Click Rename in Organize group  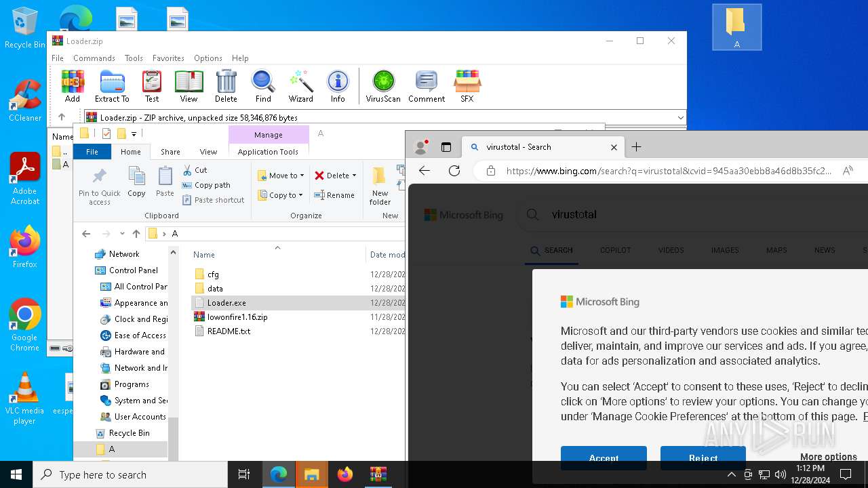[334, 195]
